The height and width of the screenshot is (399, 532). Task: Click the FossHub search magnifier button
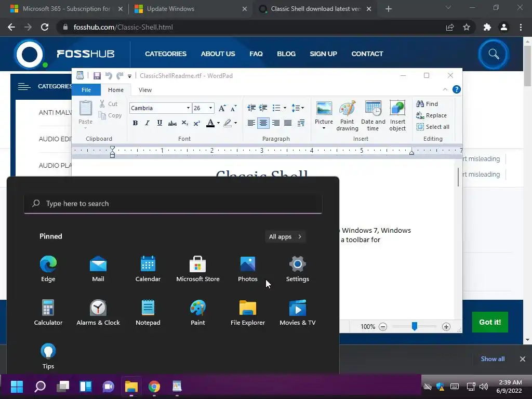pos(494,54)
